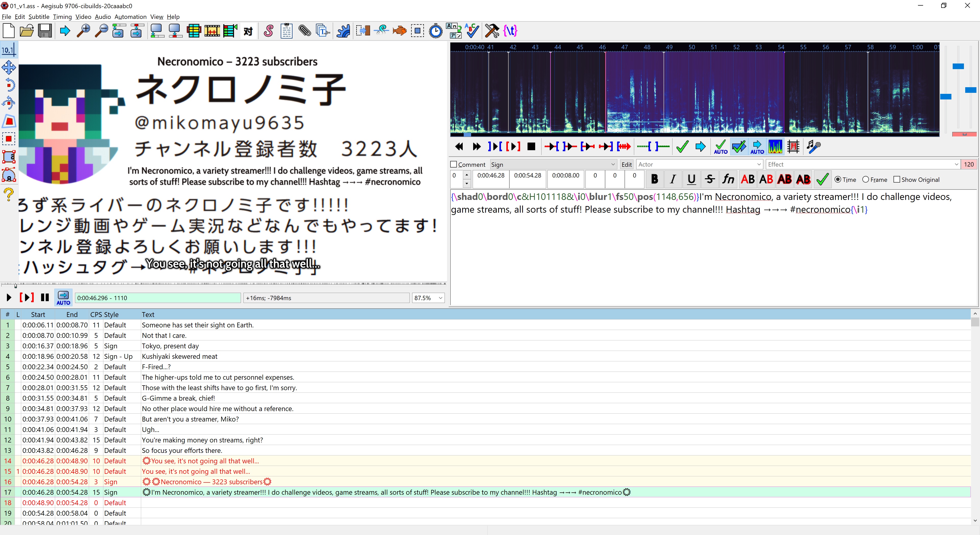Click the Strikeout formatting button
Screen dimensions: 980x535
pyautogui.click(x=710, y=179)
